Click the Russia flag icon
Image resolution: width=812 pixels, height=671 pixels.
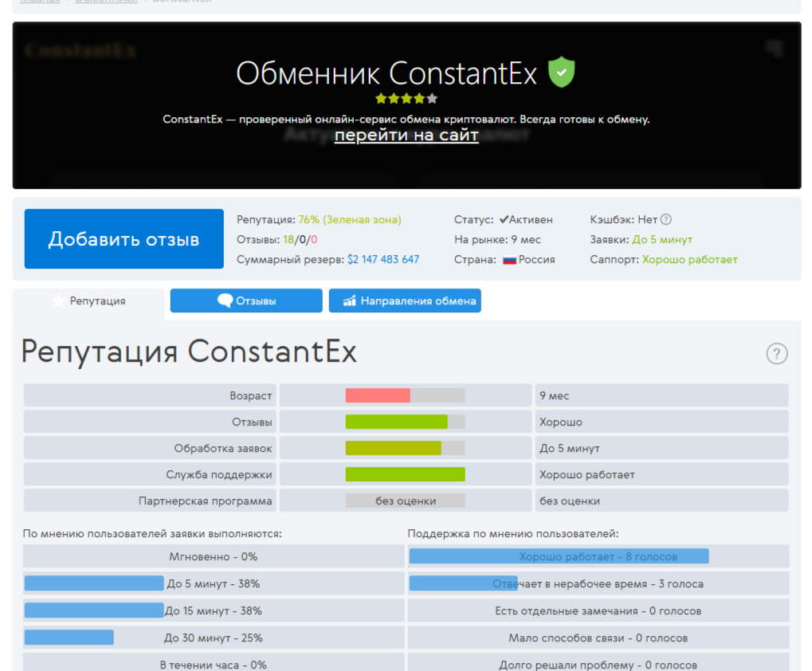pyautogui.click(x=509, y=260)
